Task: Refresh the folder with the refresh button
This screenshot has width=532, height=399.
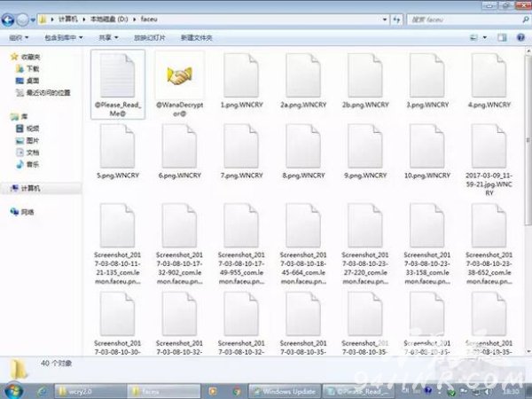Action: point(396,20)
